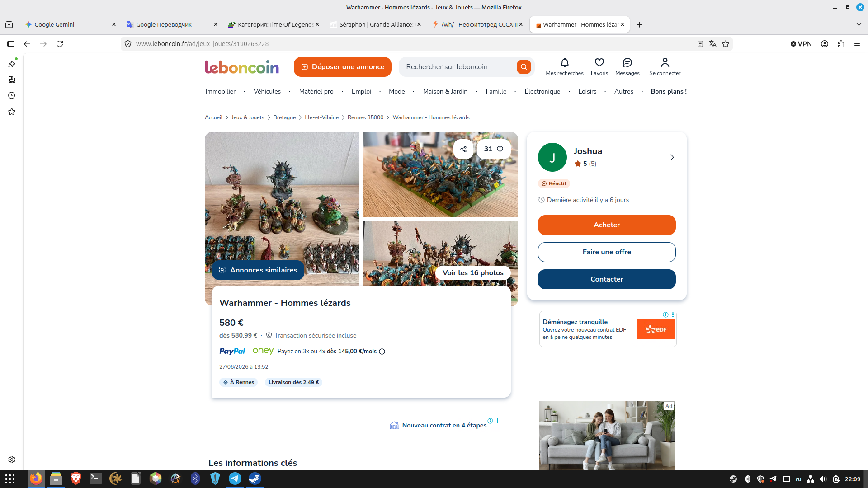Open Mes recherches bell icon

(x=565, y=62)
